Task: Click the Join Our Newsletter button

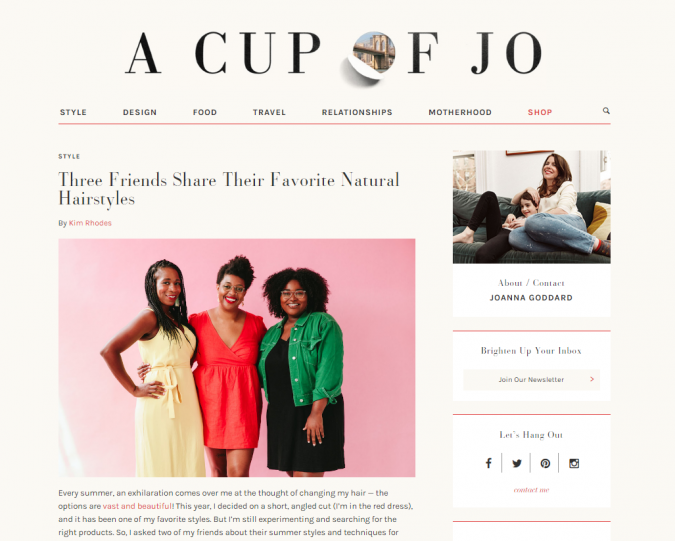Action: [x=531, y=380]
